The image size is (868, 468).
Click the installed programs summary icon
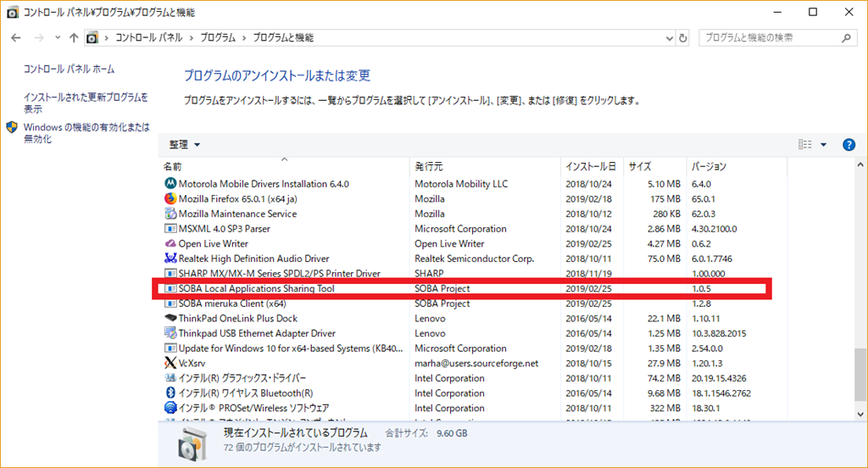tap(193, 443)
